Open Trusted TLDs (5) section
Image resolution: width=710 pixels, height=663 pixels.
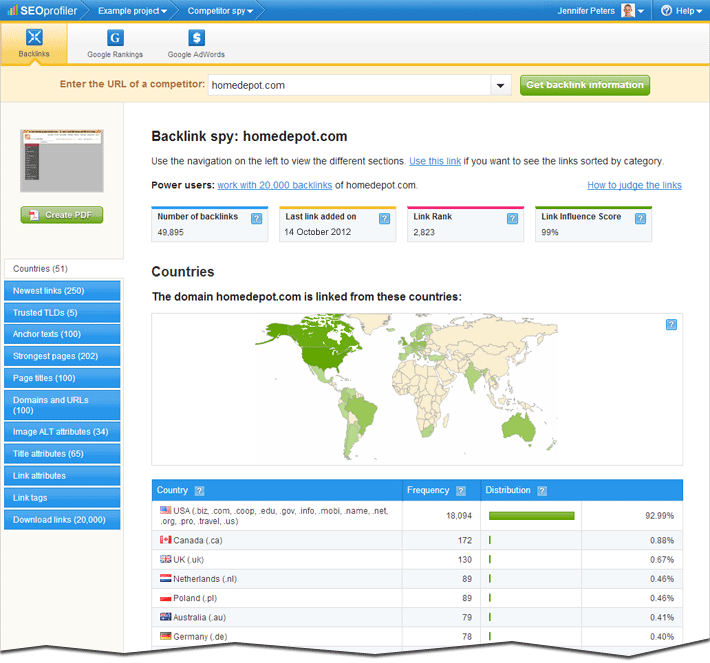(x=62, y=312)
